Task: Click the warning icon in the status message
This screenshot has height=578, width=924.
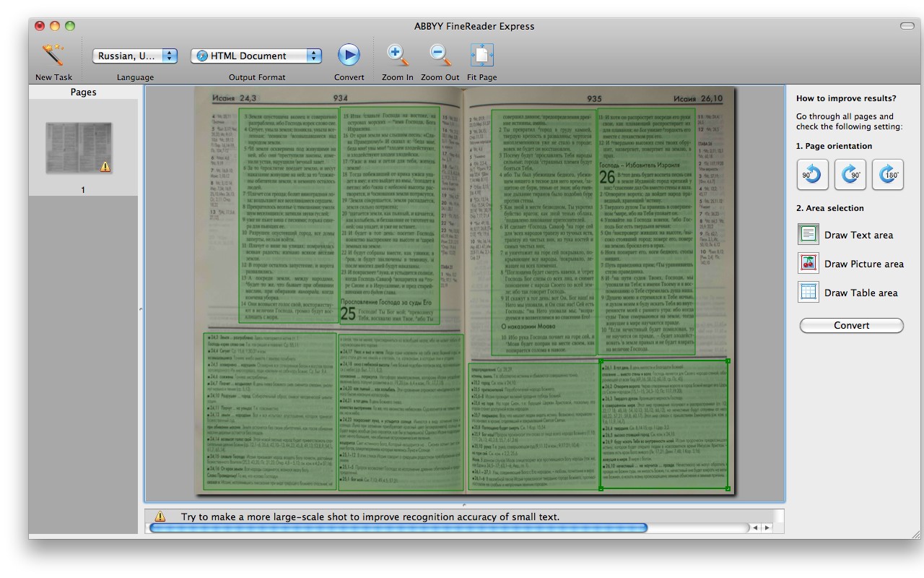Action: 160,517
